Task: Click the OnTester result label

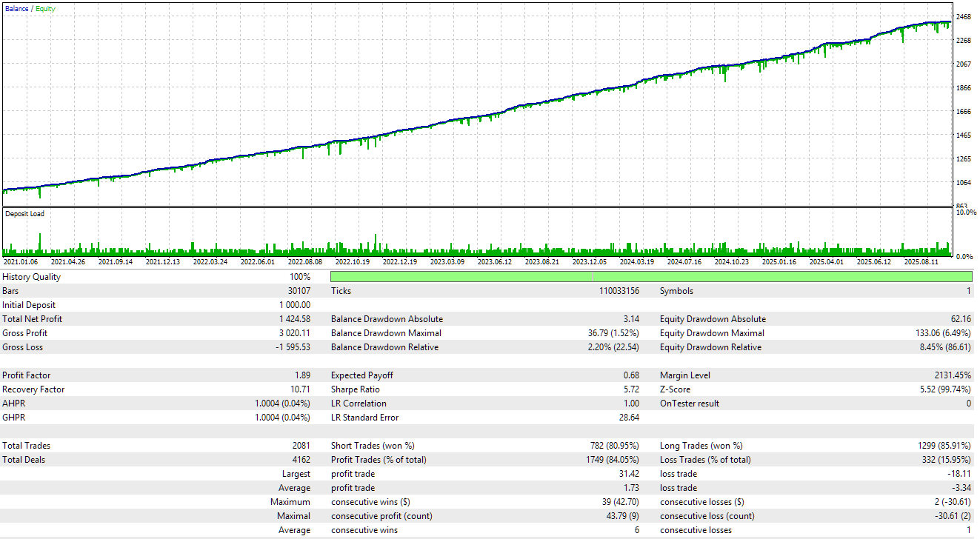Action: [x=690, y=404]
